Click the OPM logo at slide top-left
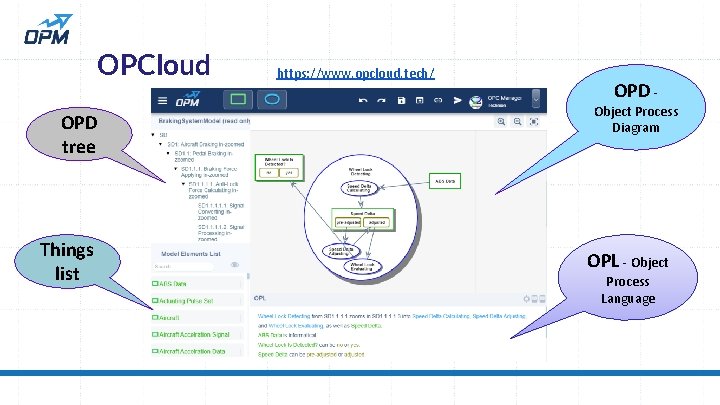720x405 pixels. (48, 29)
